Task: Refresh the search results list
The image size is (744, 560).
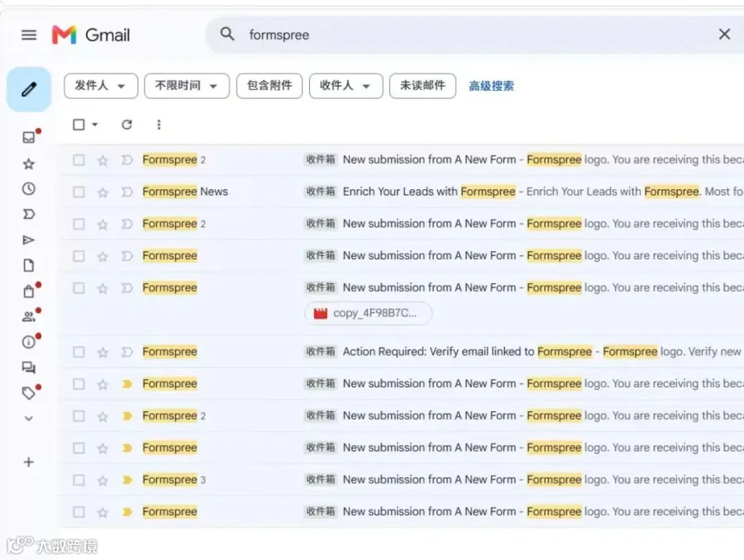Action: 126,125
